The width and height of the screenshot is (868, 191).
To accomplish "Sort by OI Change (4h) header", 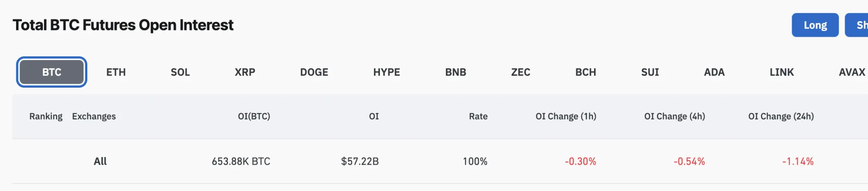I will [674, 116].
